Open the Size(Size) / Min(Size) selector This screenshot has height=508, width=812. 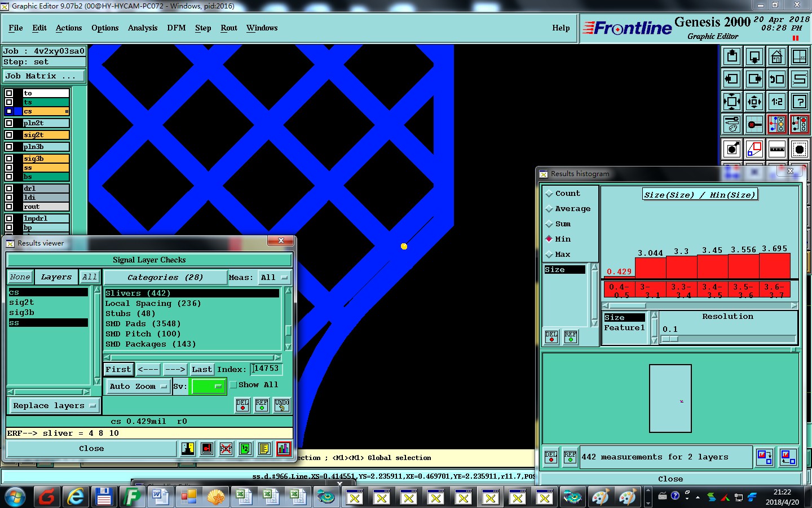pos(700,195)
